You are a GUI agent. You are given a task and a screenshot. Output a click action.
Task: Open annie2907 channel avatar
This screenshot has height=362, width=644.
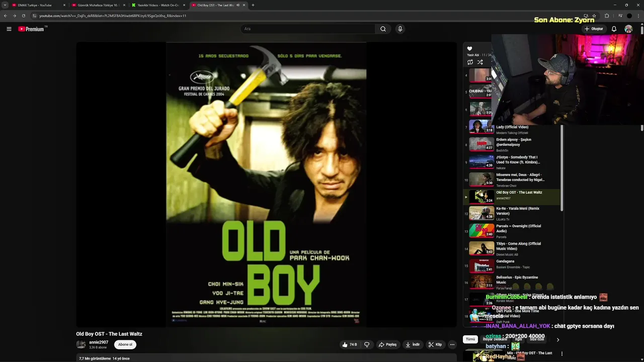pos(80,344)
